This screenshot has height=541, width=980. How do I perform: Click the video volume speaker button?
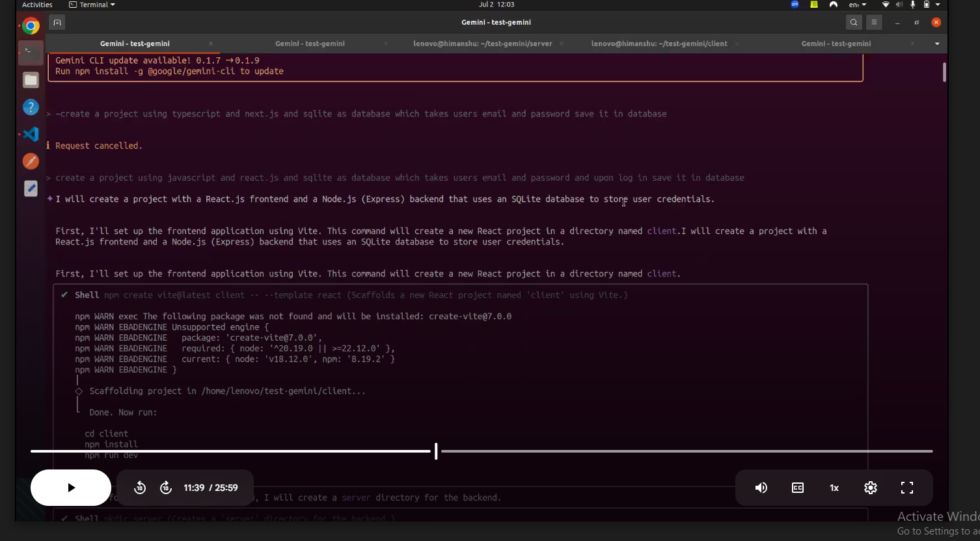click(x=761, y=488)
